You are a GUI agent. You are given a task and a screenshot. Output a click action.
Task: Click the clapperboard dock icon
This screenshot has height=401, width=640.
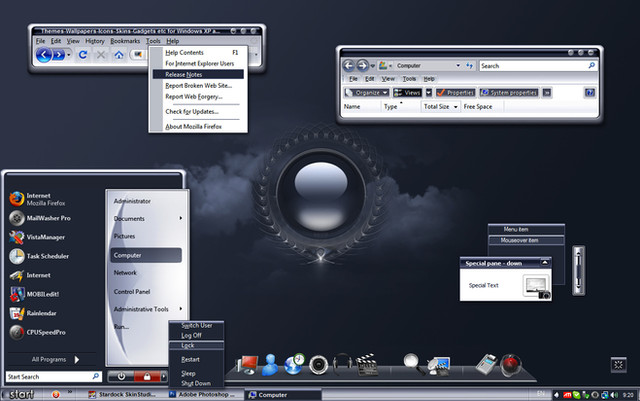366,365
